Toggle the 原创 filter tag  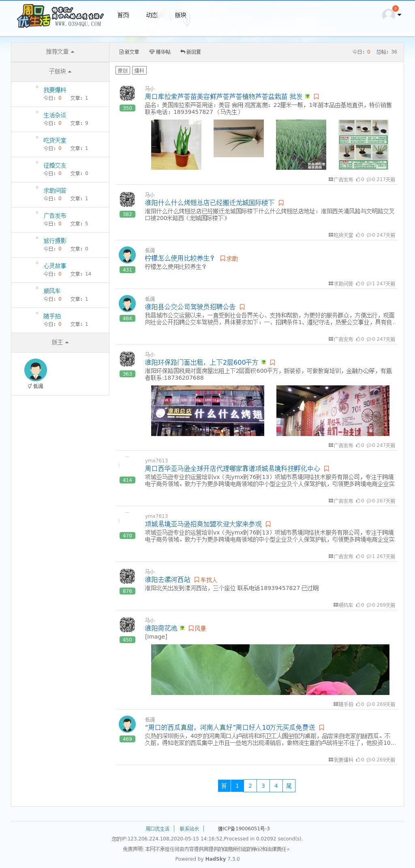[122, 71]
